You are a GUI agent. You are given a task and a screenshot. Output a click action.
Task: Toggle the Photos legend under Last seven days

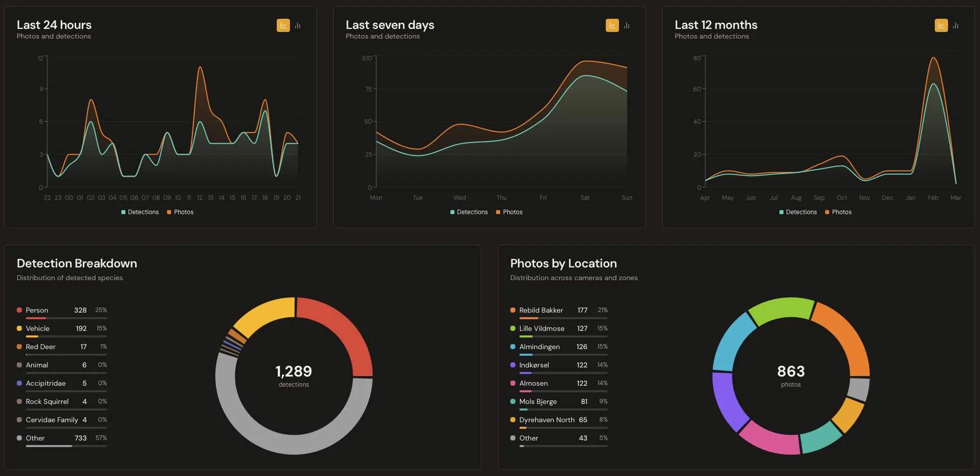coord(509,212)
